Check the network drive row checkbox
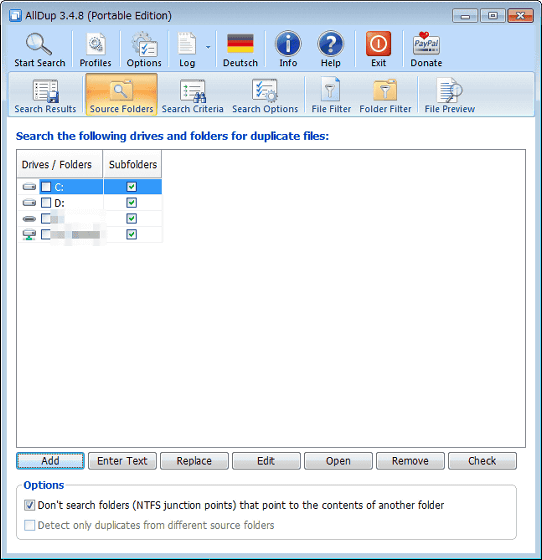Image resolution: width=542 pixels, height=560 pixels. click(46, 234)
